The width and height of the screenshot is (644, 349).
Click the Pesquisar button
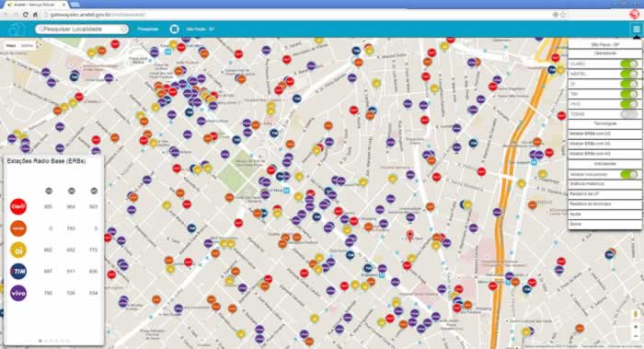point(148,29)
